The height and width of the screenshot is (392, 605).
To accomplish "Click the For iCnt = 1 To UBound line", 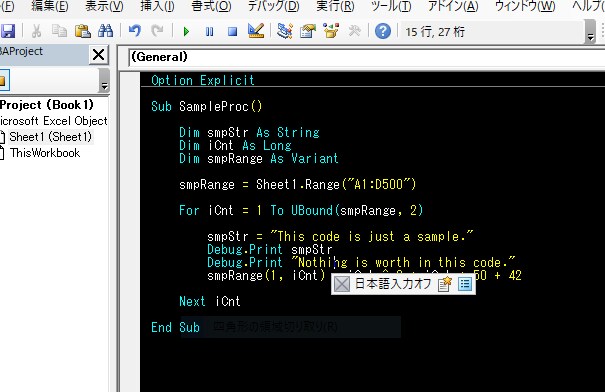I will click(301, 211).
